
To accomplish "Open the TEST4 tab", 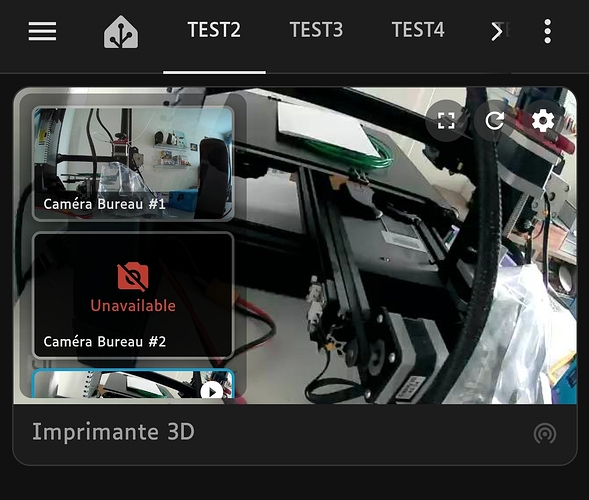I will tap(418, 30).
